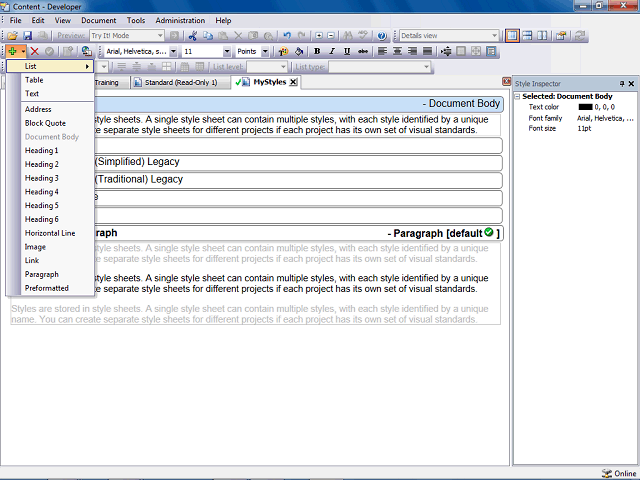This screenshot has height=480, width=640.
Task: Click the strikethrough formatting icon
Action: tap(362, 51)
